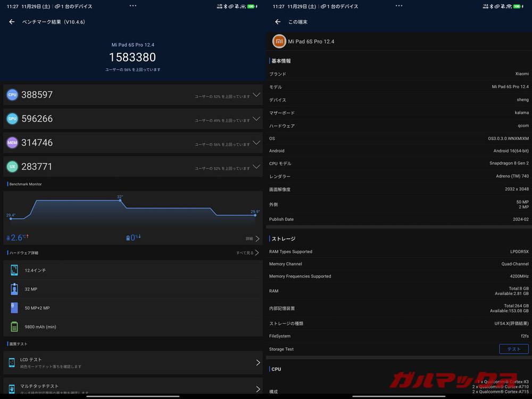Run the Storage Test via テスト button
Image resolution: width=532 pixels, height=399 pixels.
coord(513,349)
